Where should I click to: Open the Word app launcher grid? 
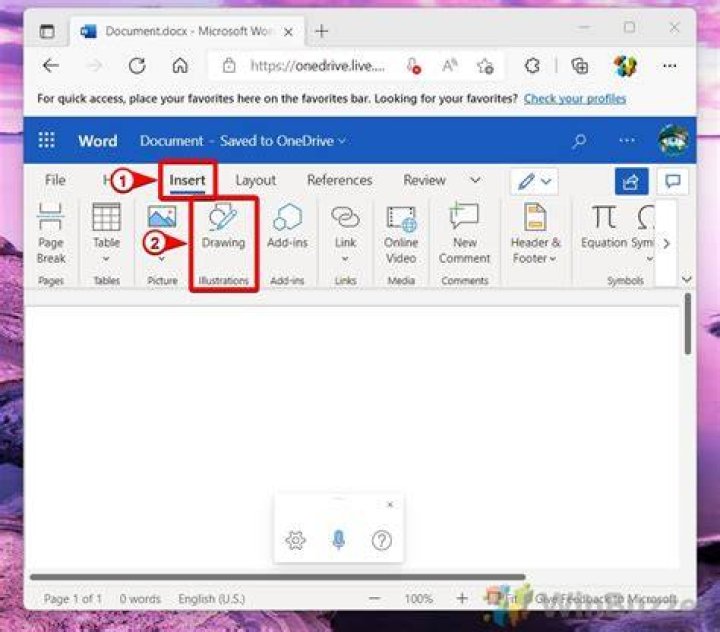(46, 140)
